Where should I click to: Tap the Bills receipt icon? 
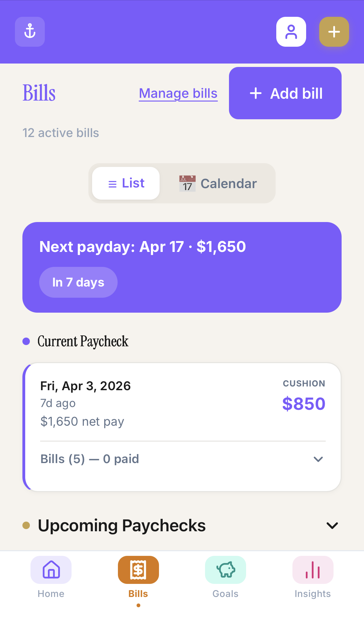(x=138, y=570)
